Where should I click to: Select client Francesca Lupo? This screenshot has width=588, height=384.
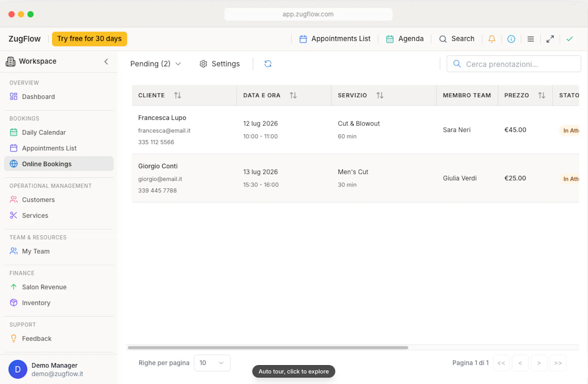[162, 118]
